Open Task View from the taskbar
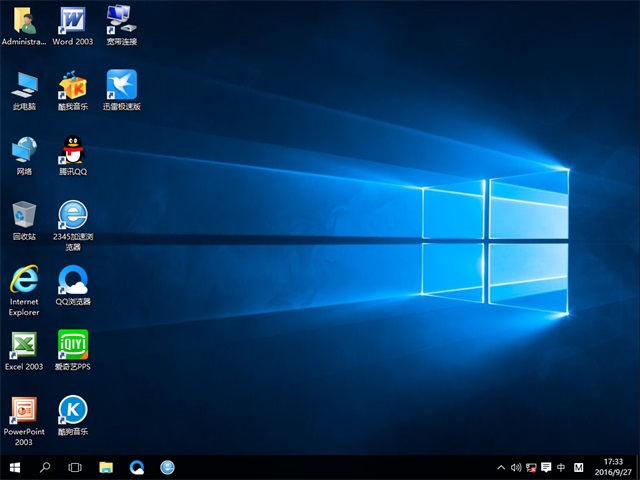The image size is (640, 480). click(75, 467)
